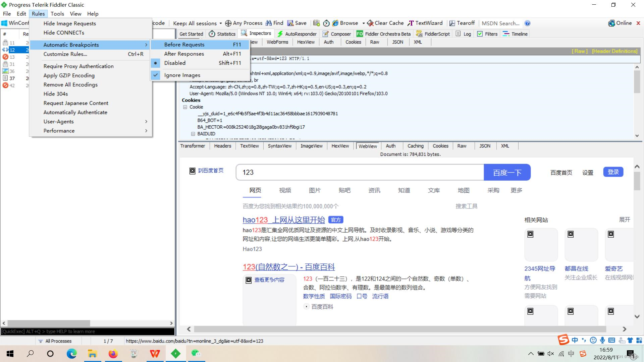Open the Tools menu
Image resolution: width=644 pixels, height=362 pixels.
pos(57,14)
